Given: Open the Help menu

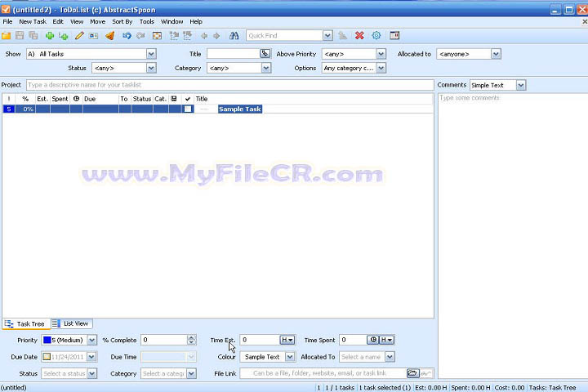Looking at the screenshot, I should [196, 22].
